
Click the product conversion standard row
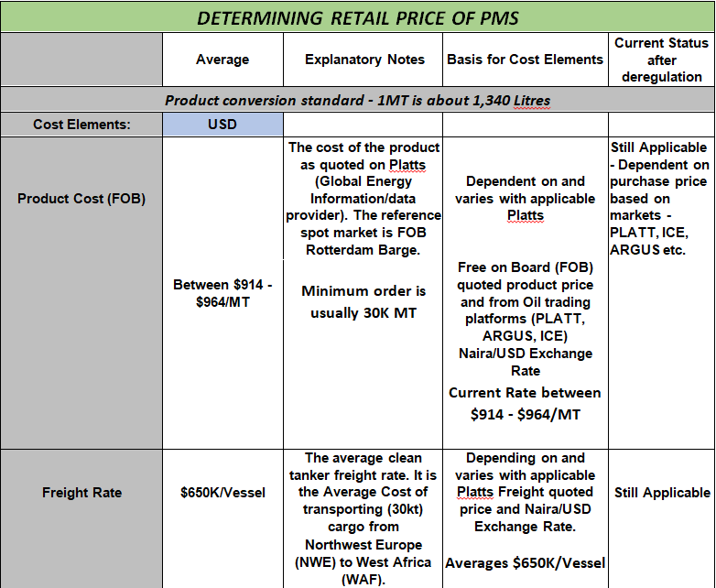pyautogui.click(x=358, y=100)
